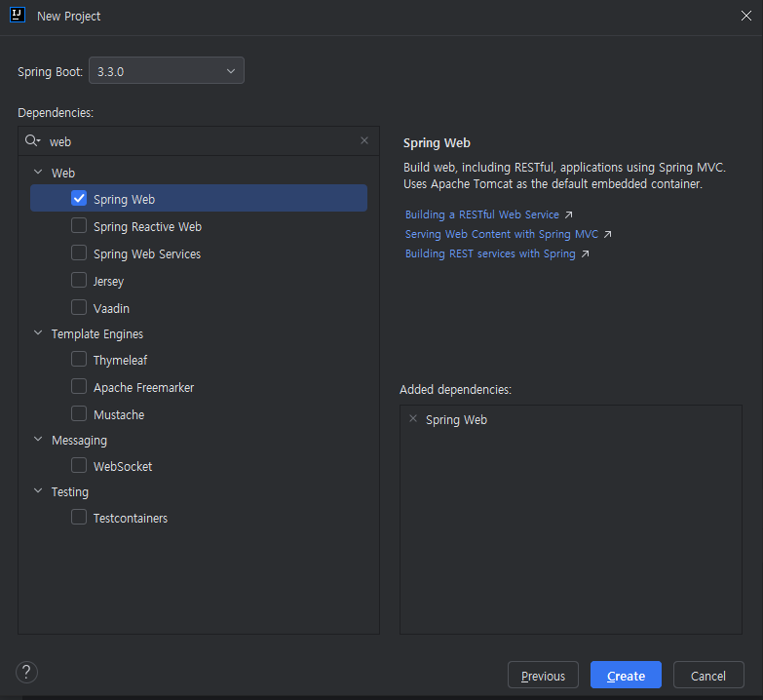Click the Spring Web Services label
This screenshot has height=700, width=763.
[147, 254]
